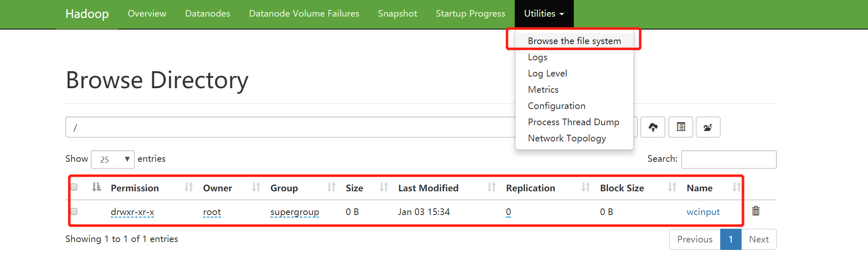The height and width of the screenshot is (257, 868).
Task: Select Browse the file system menu item
Action: (x=574, y=41)
